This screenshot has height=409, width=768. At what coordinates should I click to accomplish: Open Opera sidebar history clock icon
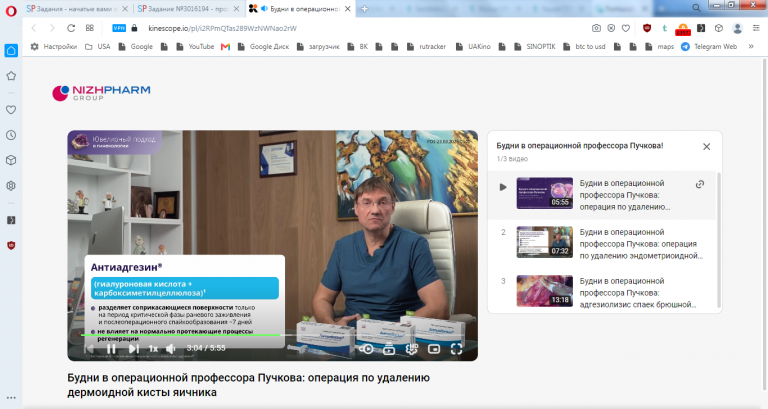(x=11, y=135)
